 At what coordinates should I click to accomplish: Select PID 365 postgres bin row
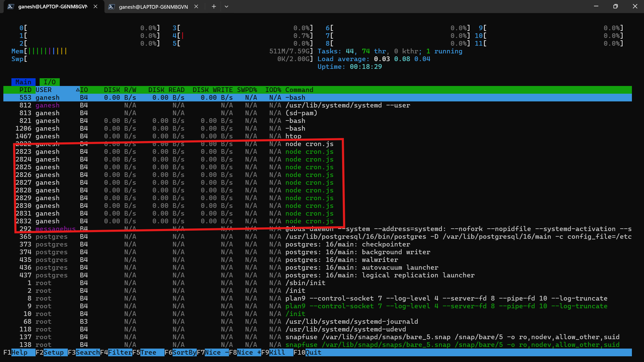(318, 236)
